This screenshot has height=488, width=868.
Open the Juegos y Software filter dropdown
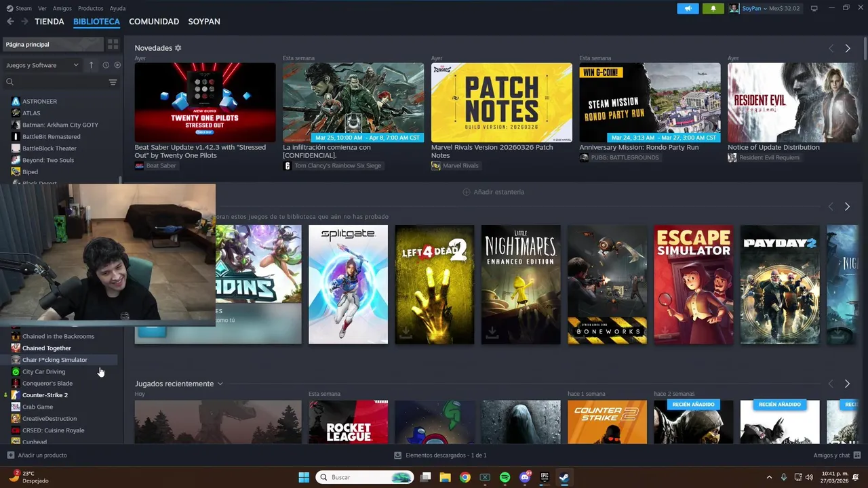42,65
